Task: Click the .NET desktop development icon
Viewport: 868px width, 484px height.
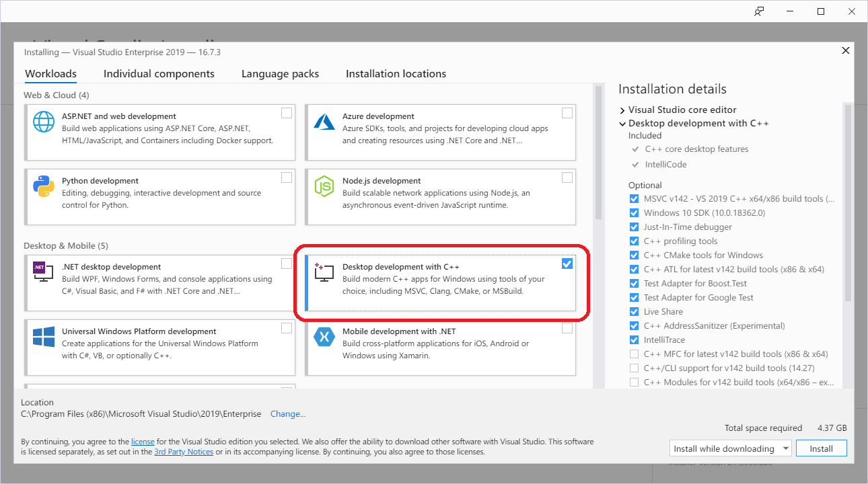Action: click(x=44, y=272)
